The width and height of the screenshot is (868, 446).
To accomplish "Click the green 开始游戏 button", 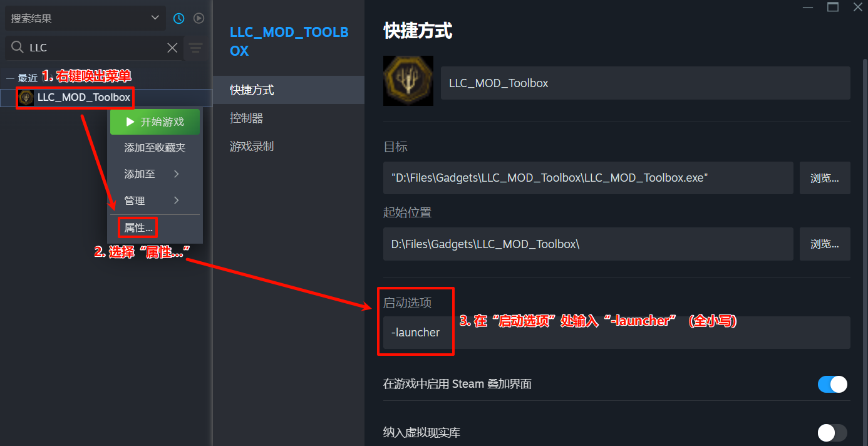I will tap(155, 122).
